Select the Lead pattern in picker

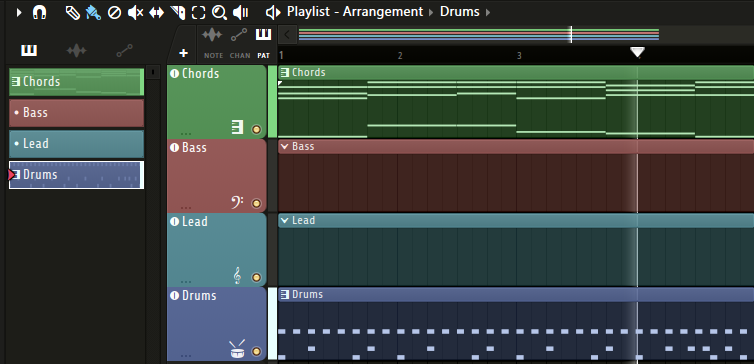pos(76,144)
